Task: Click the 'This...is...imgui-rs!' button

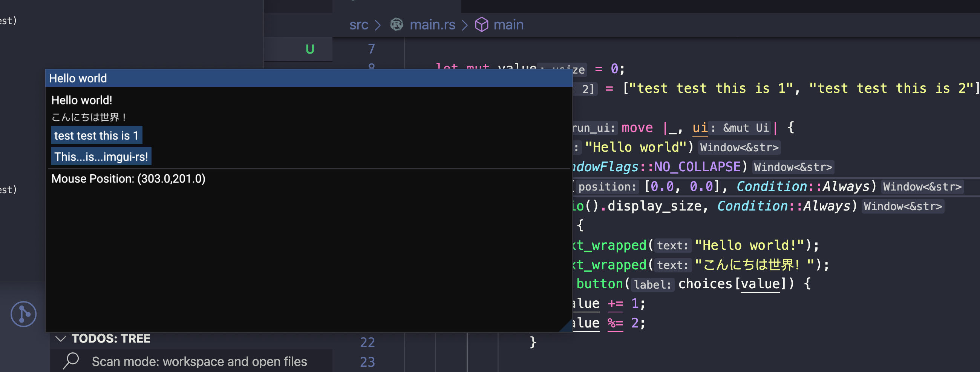Action: pos(101,156)
